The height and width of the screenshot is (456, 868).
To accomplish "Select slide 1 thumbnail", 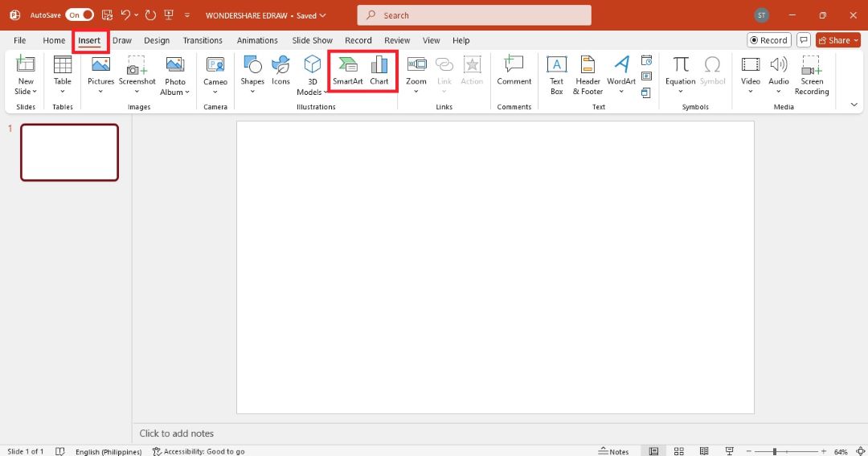I will click(70, 152).
